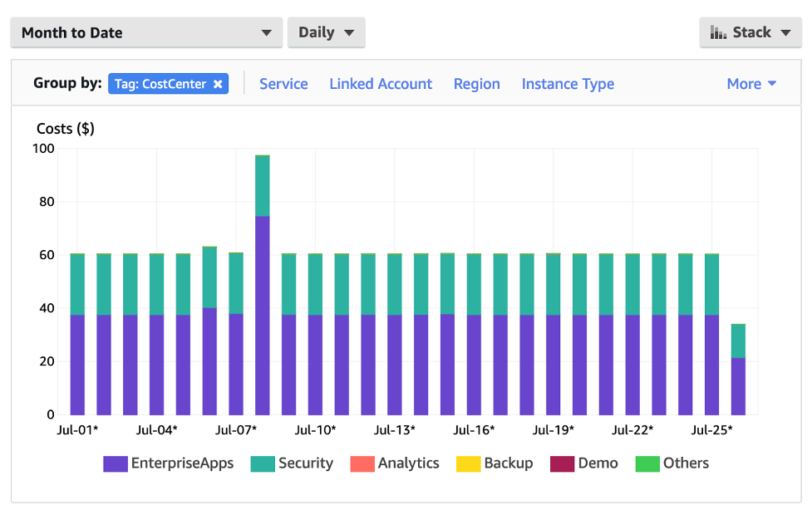Click the Jul-01 bar in the chart
This screenshot has width=812, height=510.
(77, 334)
